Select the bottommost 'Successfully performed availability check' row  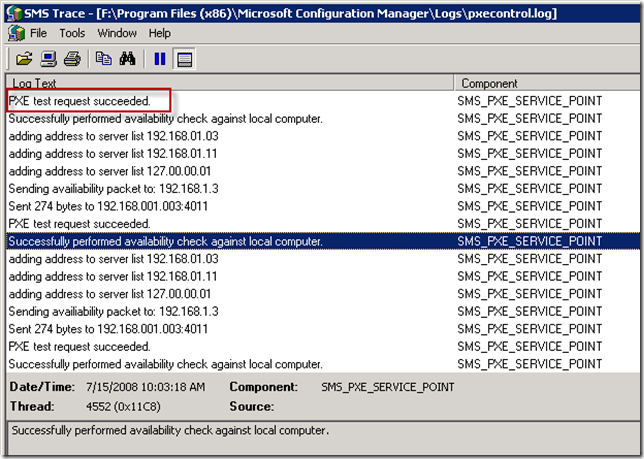[x=323, y=364]
